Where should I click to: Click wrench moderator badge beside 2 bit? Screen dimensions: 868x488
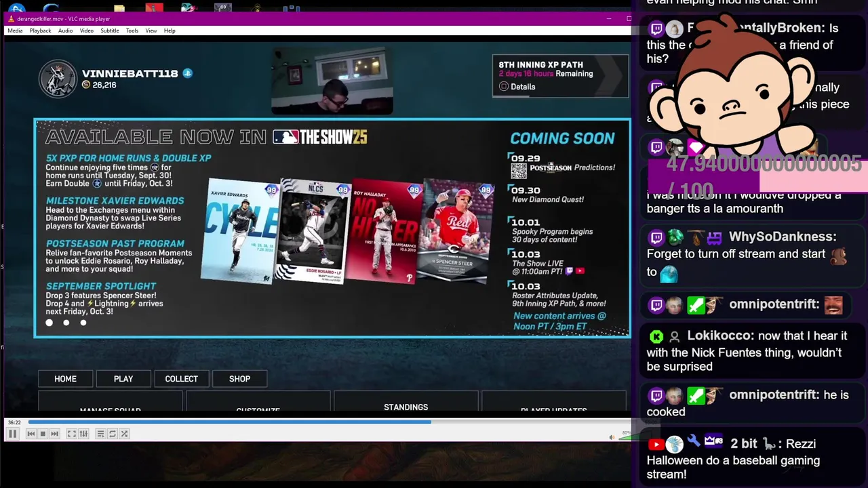pos(694,442)
